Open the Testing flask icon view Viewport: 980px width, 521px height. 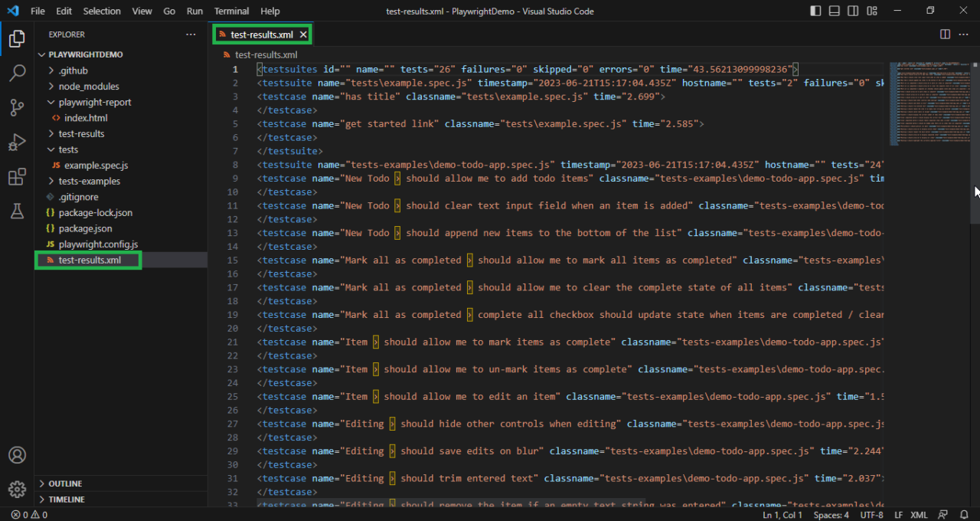[17, 211]
